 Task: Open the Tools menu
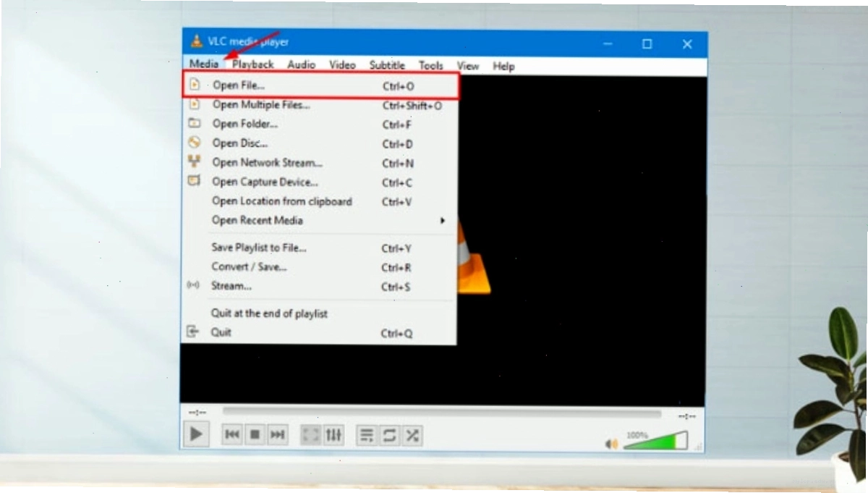(x=430, y=65)
